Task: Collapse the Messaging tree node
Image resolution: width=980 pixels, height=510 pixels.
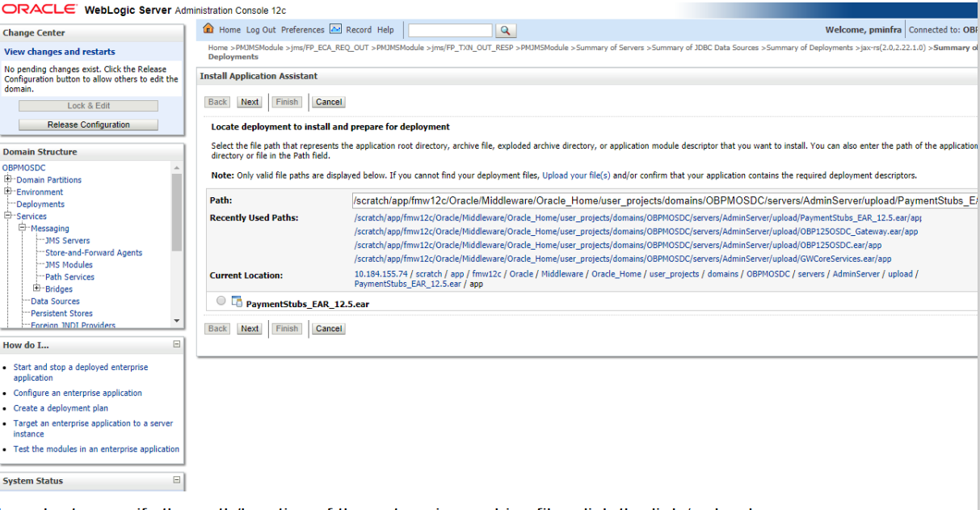Action: [x=23, y=228]
